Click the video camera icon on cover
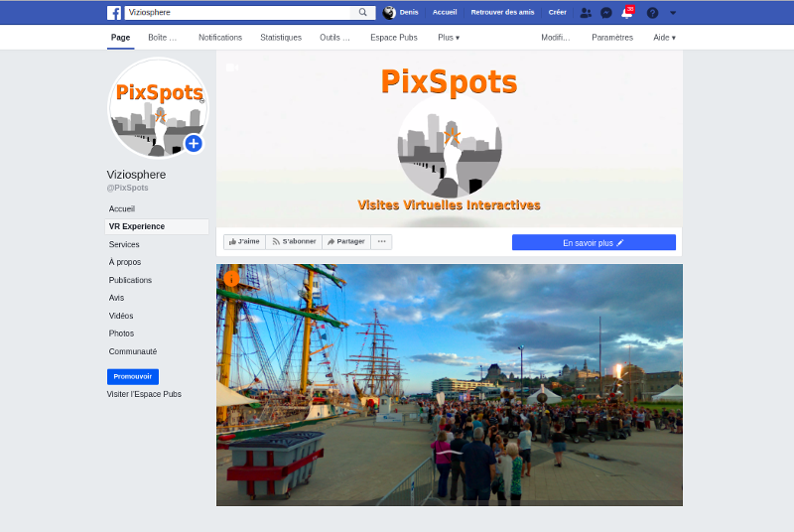 [231, 67]
